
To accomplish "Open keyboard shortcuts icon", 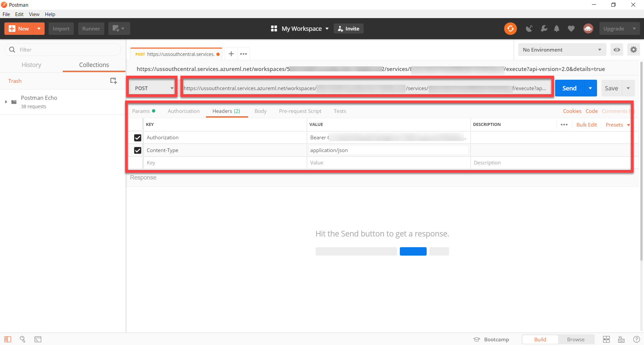I will click(622, 339).
